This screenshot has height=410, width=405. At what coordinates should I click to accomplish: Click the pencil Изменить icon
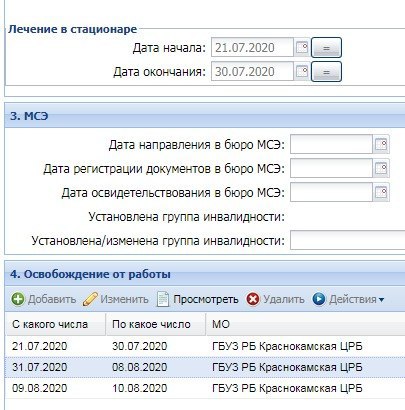90,299
